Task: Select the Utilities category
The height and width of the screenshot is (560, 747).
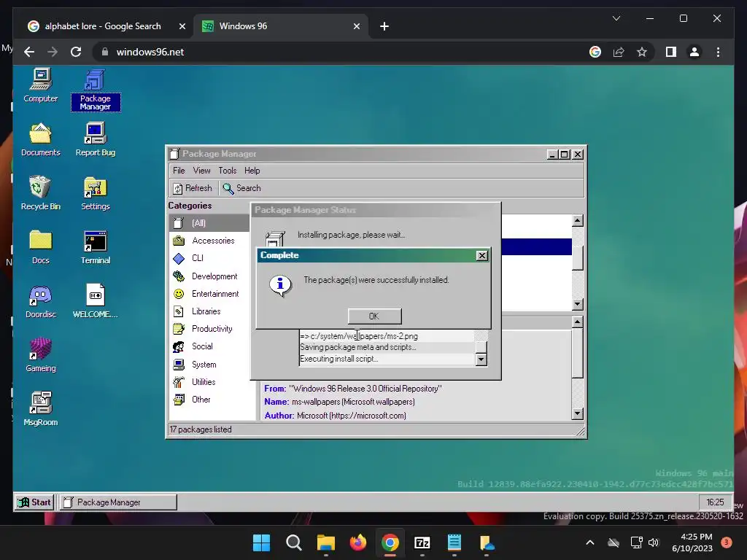Action: tap(209, 382)
